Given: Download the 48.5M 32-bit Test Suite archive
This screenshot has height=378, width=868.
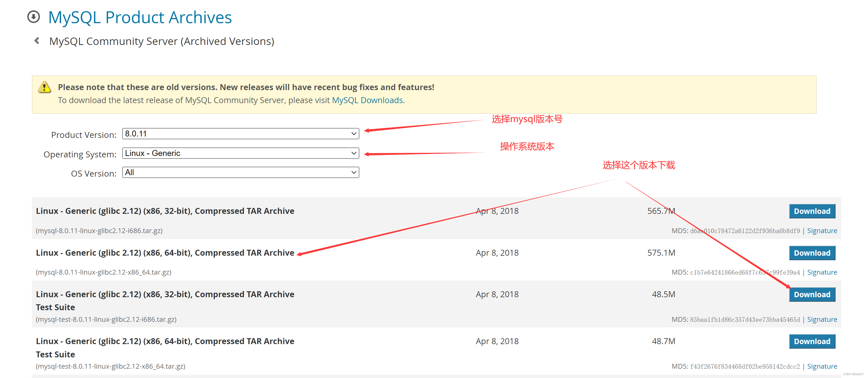Looking at the screenshot, I should [x=812, y=294].
